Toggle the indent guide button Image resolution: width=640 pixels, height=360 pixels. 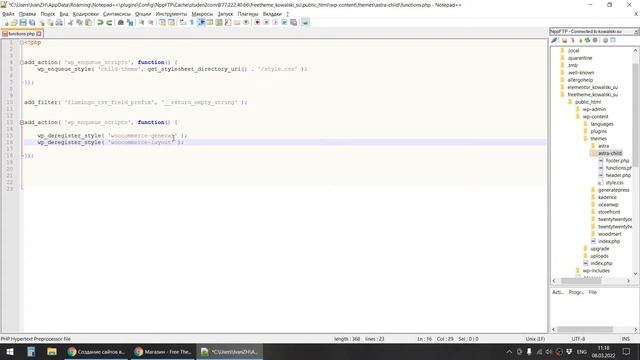[x=201, y=22]
